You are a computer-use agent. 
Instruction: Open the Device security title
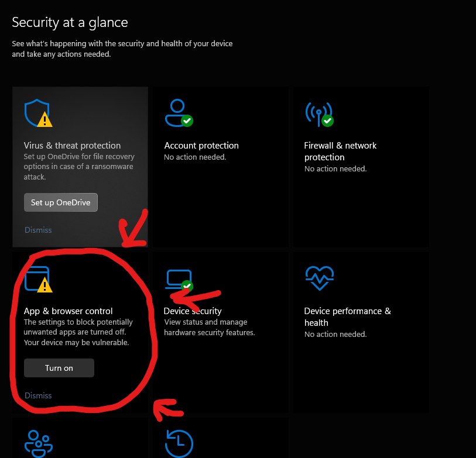point(193,311)
